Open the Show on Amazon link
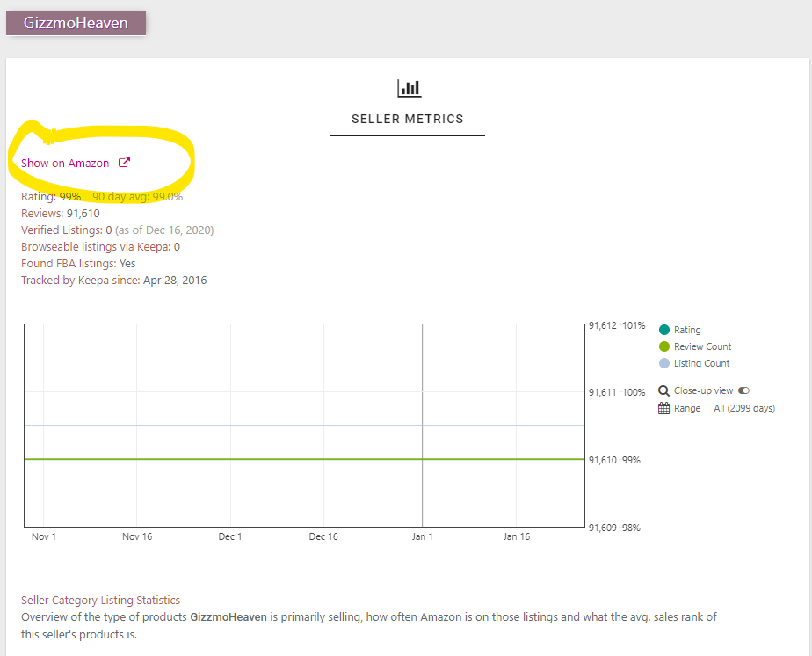 pos(66,163)
